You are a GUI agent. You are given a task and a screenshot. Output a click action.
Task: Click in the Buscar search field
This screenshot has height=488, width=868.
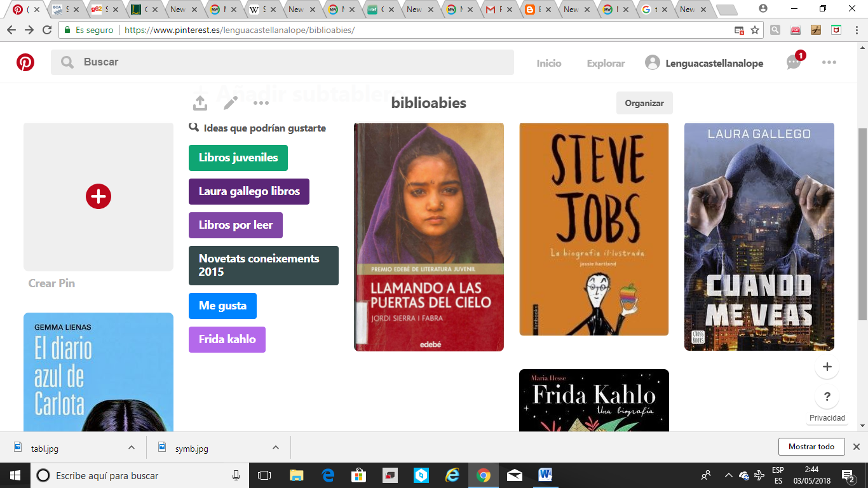click(x=282, y=62)
